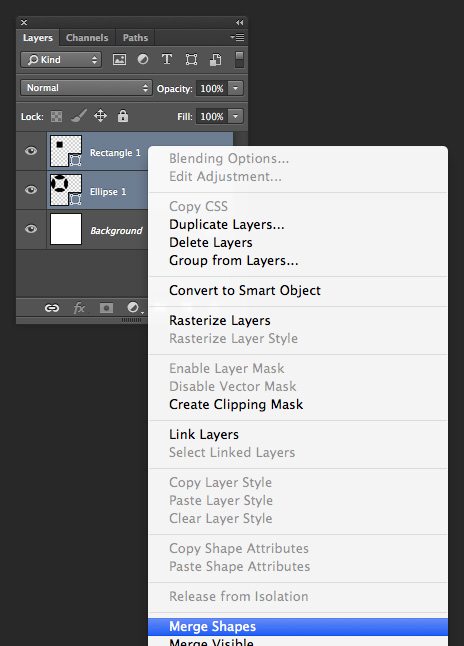Create new fill or adjustment layer icon

[x=134, y=308]
